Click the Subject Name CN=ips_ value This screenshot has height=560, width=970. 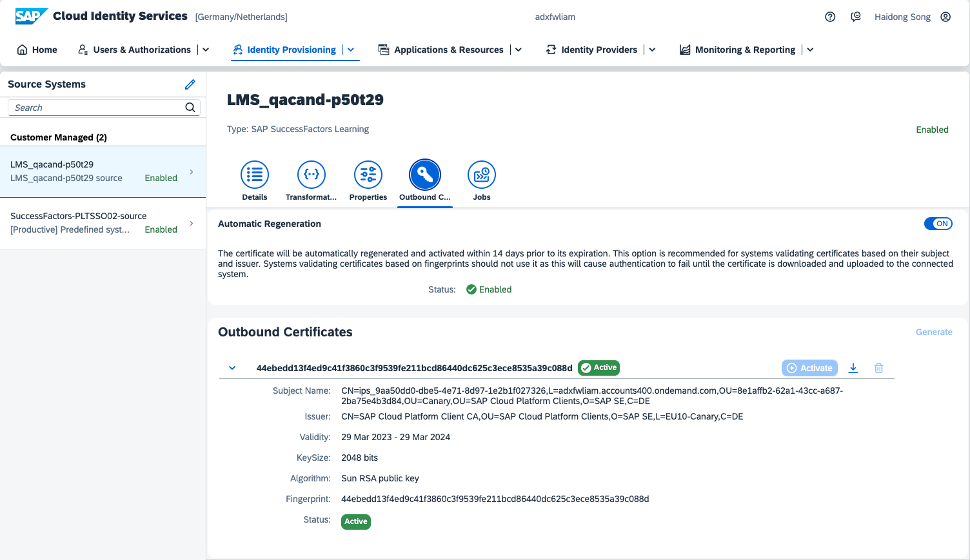click(x=592, y=396)
